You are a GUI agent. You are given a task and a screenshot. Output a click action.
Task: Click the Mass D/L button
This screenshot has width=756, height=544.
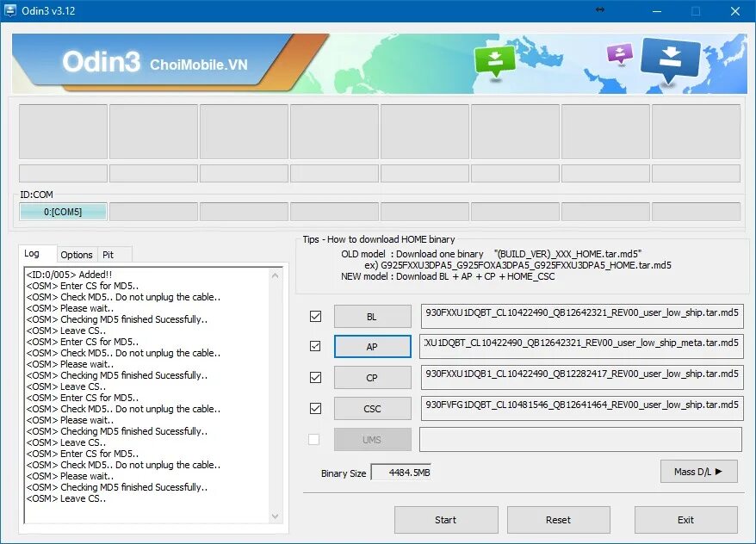click(x=698, y=472)
